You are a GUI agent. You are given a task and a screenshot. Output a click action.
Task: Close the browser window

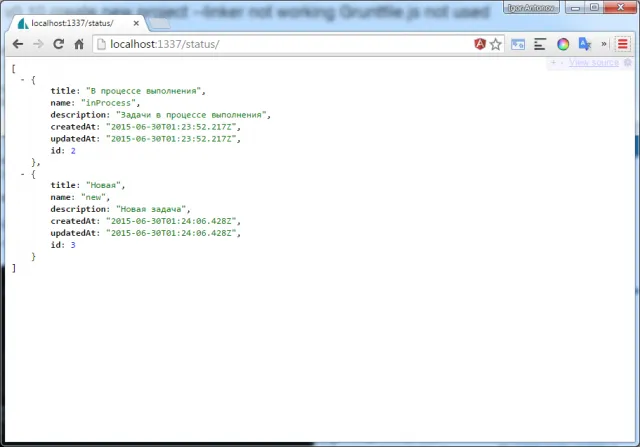[620, 7]
